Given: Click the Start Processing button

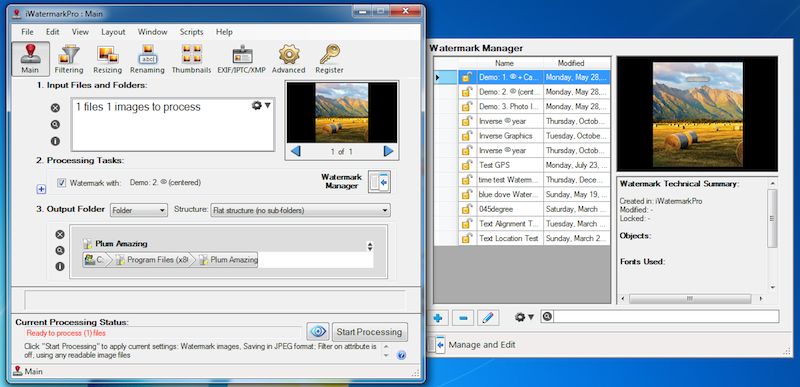Looking at the screenshot, I should click(x=369, y=332).
